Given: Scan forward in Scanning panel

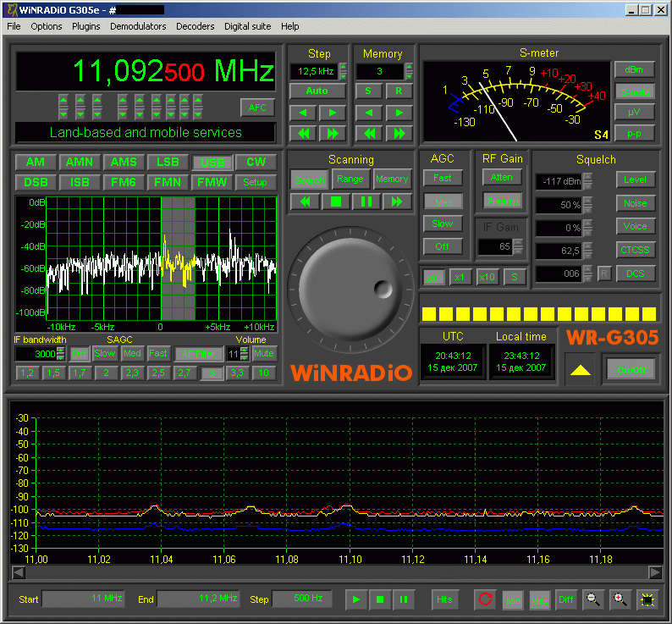Looking at the screenshot, I should click(x=397, y=202).
